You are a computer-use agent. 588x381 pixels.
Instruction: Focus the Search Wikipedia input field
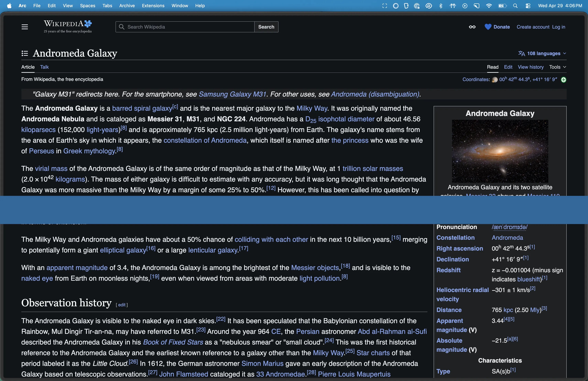(x=185, y=27)
